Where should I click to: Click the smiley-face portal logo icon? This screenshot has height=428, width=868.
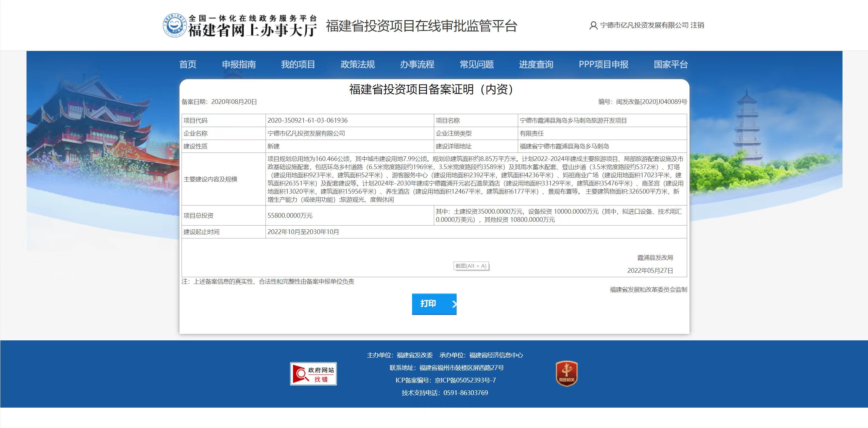(x=175, y=25)
